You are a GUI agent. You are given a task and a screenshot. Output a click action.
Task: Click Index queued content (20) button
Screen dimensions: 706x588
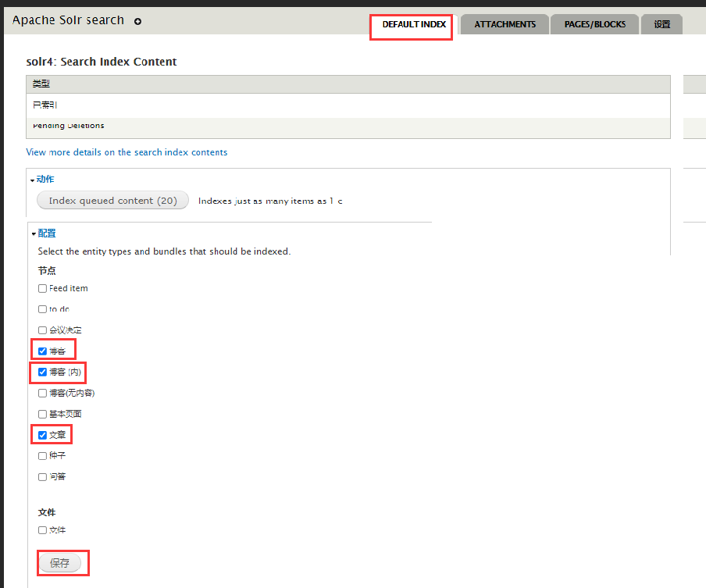112,201
